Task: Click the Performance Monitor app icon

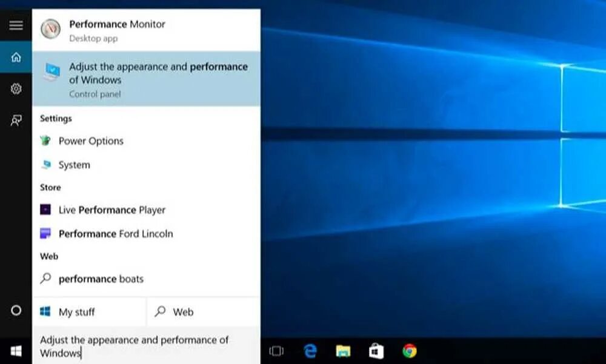Action: [x=51, y=29]
